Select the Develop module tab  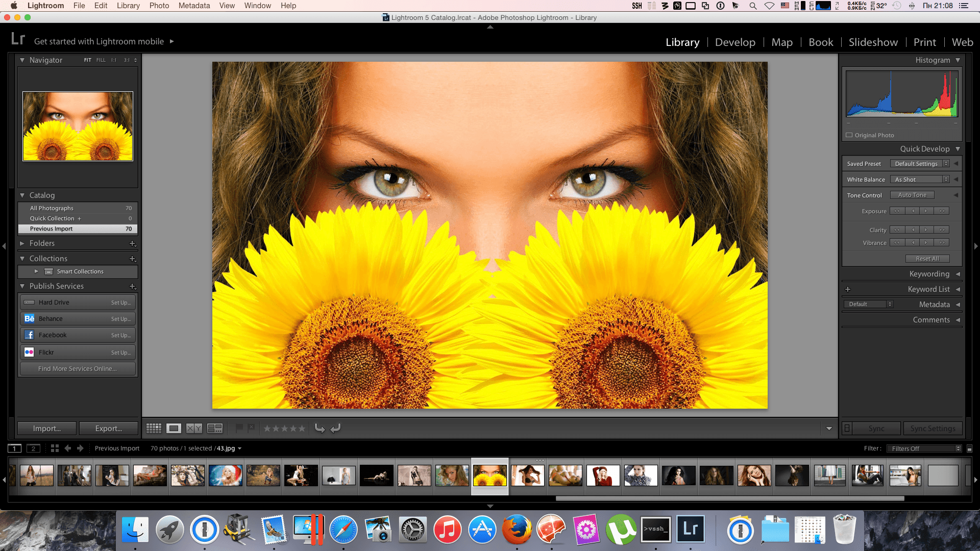(734, 42)
